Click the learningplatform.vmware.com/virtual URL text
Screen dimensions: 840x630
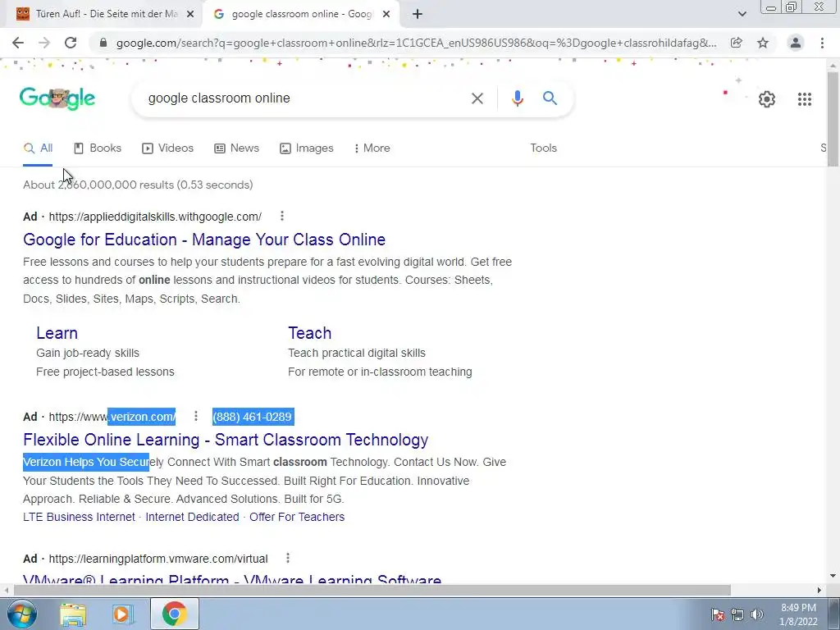(158, 559)
